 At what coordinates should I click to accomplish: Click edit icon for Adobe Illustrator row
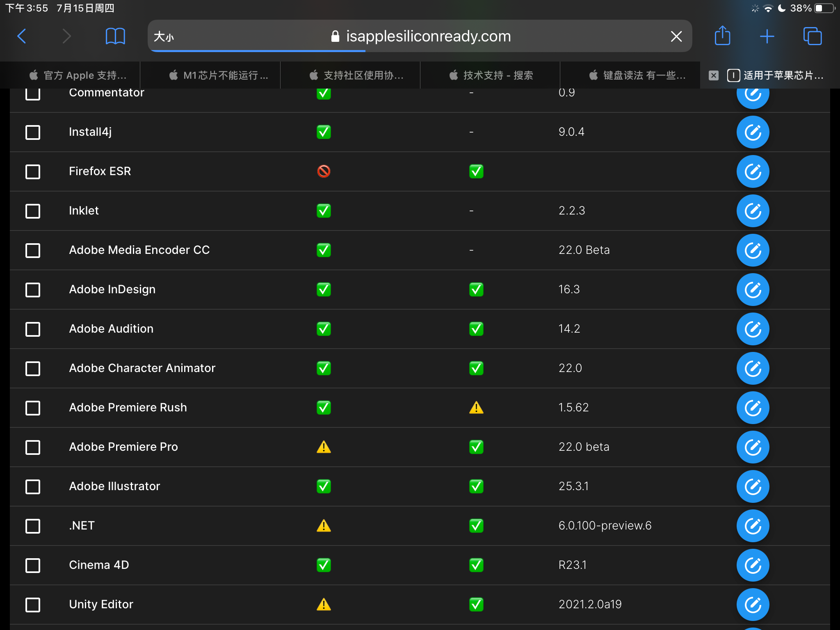[x=753, y=486]
